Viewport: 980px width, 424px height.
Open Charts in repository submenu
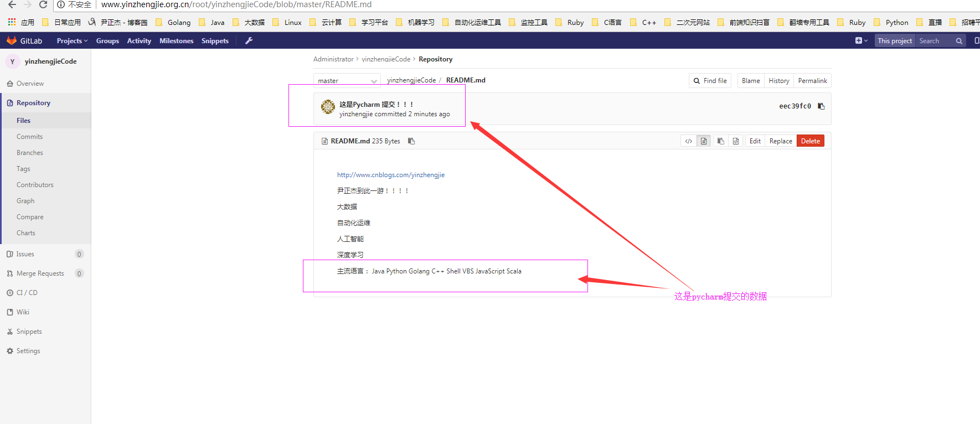pos(45,233)
